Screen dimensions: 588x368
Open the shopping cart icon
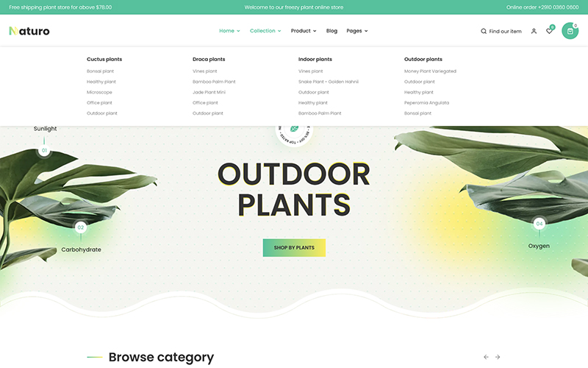(570, 31)
